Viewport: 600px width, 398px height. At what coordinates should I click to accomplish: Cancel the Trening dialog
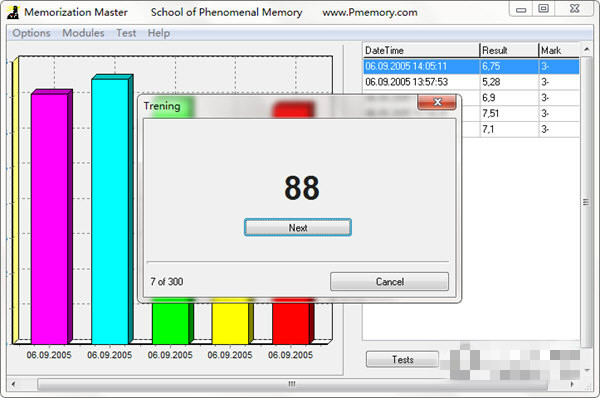(390, 282)
